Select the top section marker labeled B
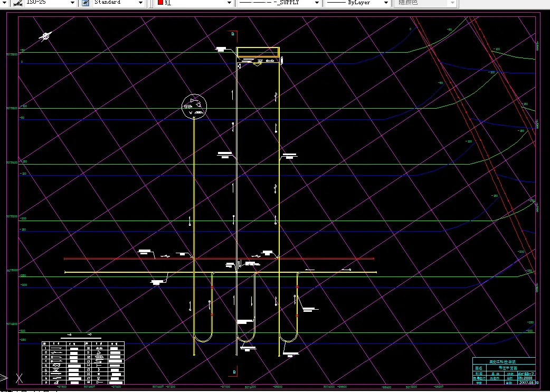Viewport: 550px width, 392px height. 233,34
